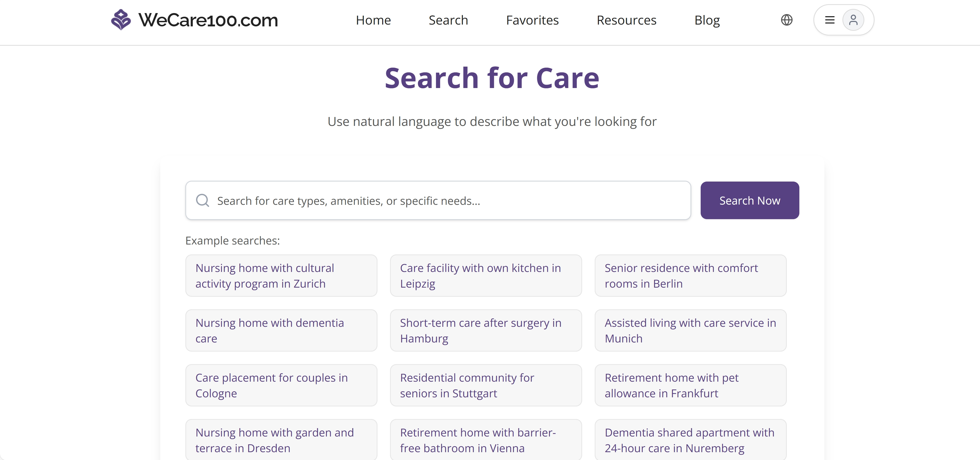
Task: Click the WeCare100.com logo icon
Action: [x=121, y=20]
